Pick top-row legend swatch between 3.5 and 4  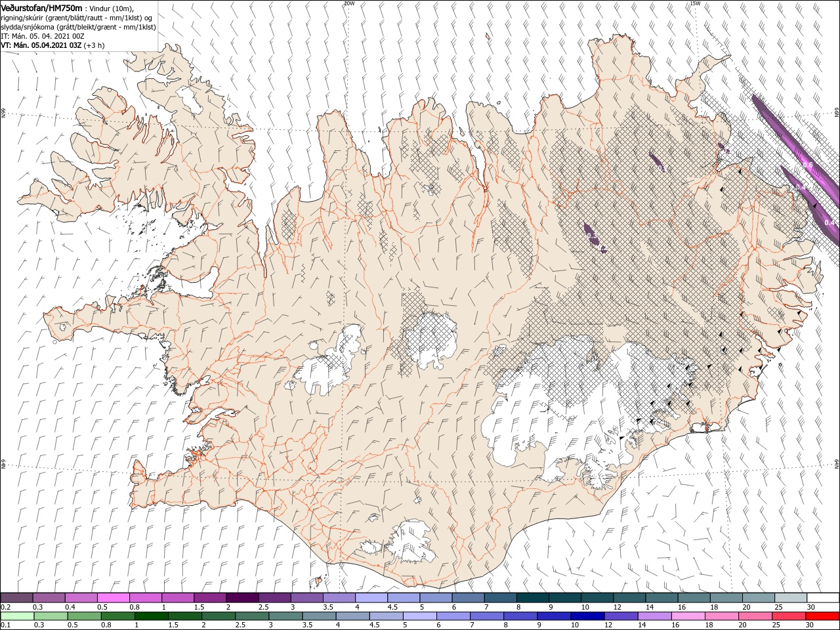(x=339, y=598)
